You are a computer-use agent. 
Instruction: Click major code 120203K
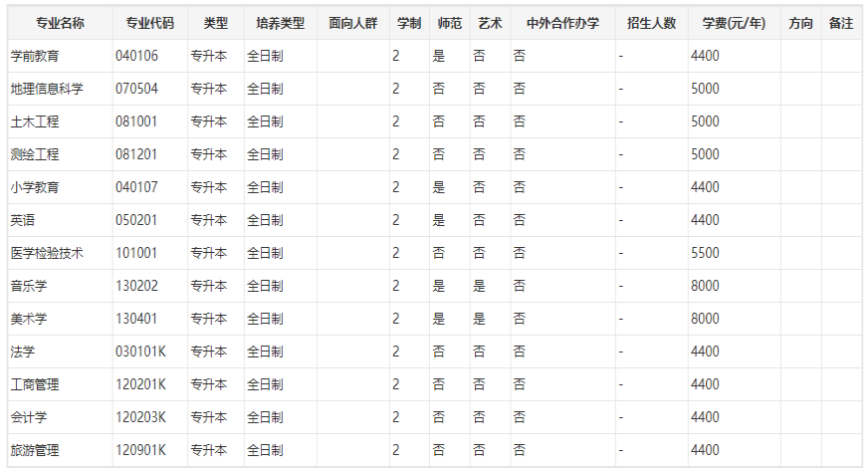140,417
